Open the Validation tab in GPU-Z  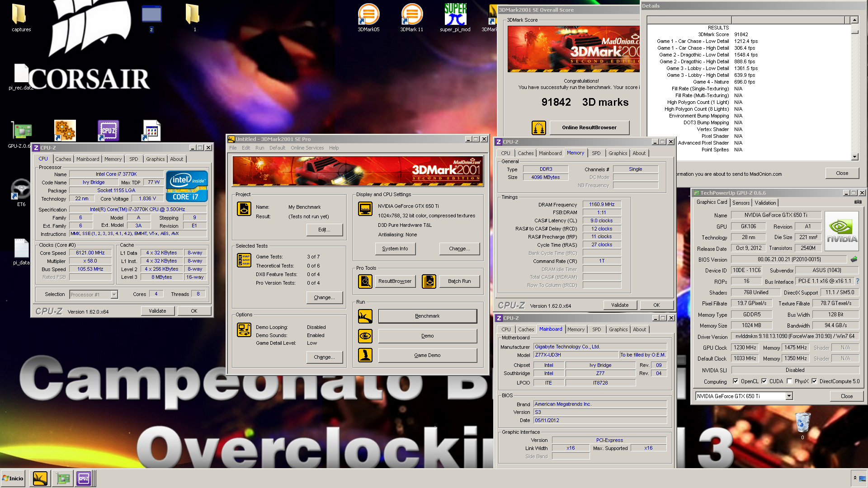[x=765, y=203]
